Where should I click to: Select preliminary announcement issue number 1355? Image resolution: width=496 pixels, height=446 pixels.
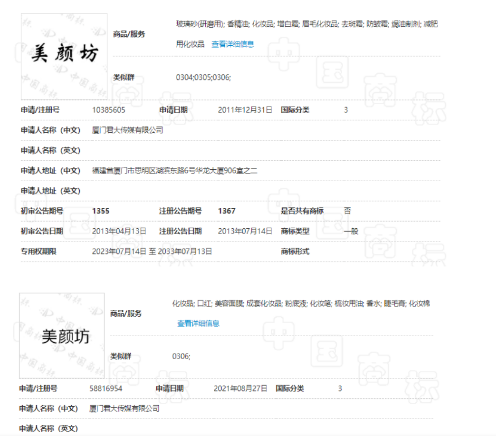pyautogui.click(x=101, y=211)
